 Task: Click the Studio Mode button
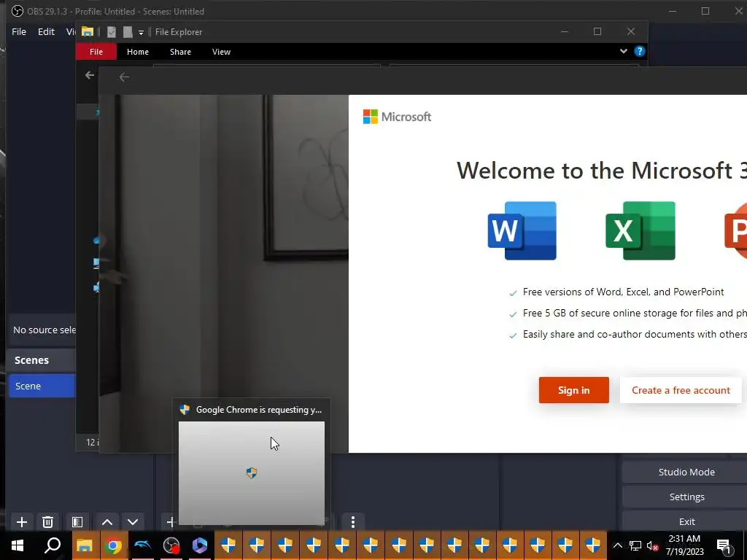click(686, 472)
